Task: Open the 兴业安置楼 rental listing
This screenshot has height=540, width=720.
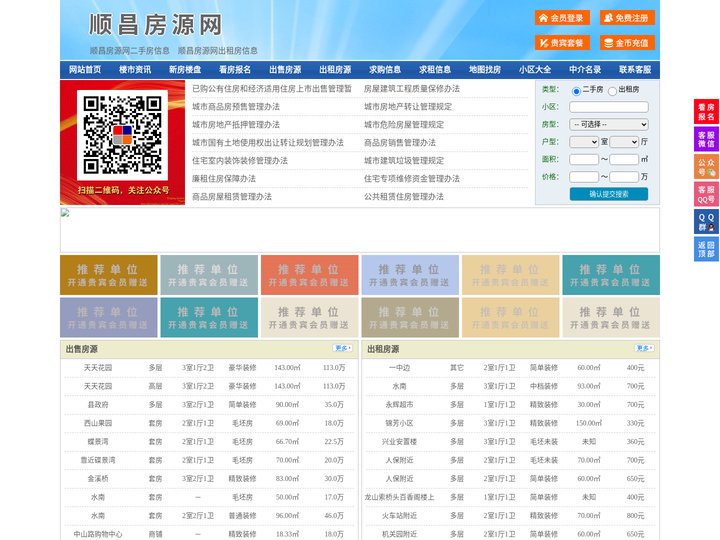Action: coord(399,442)
